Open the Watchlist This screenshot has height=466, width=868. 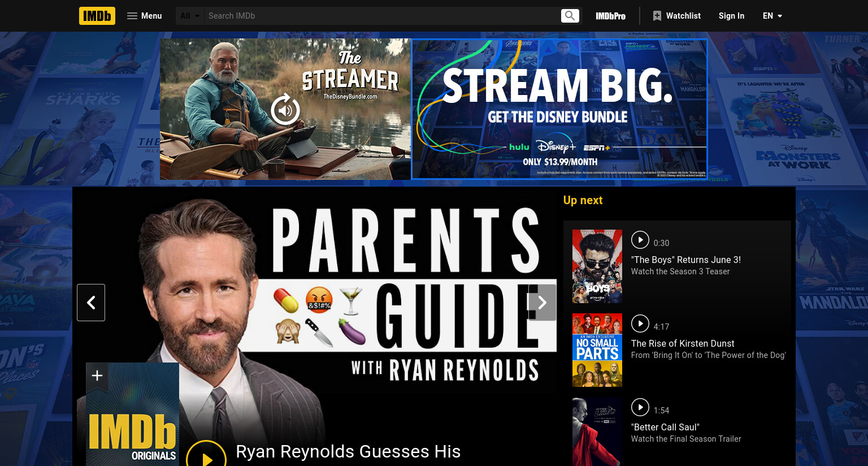pyautogui.click(x=676, y=16)
